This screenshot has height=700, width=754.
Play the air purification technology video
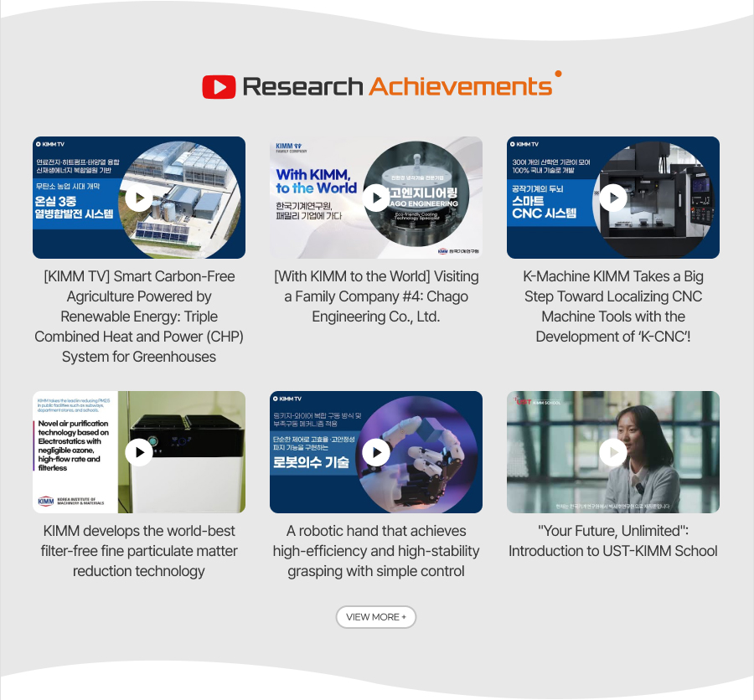tap(139, 452)
